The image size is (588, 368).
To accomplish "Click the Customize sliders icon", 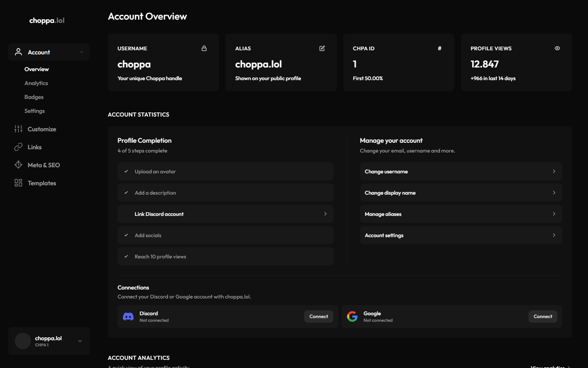I will tap(18, 129).
